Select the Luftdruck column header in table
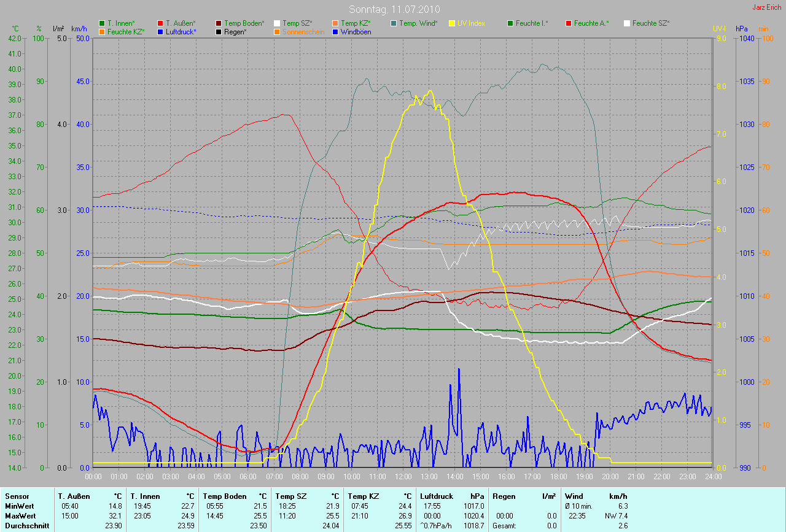The image size is (786, 532). 437,496
